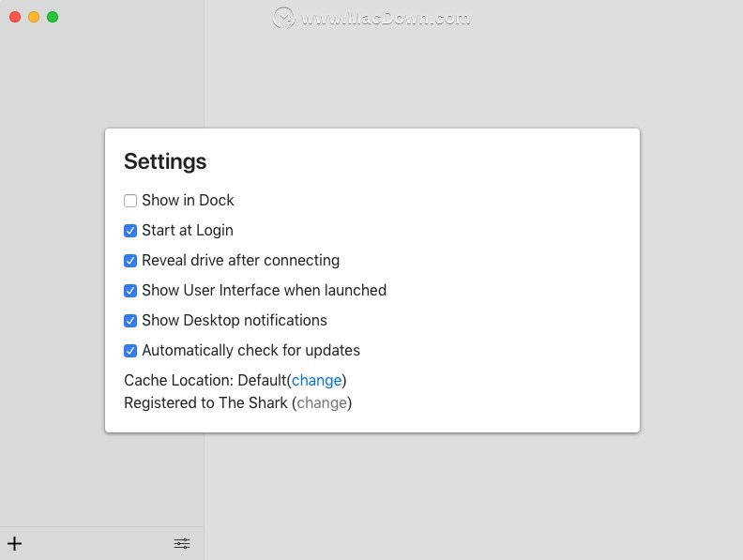Click the MacDown watermark logo icon

point(283,18)
